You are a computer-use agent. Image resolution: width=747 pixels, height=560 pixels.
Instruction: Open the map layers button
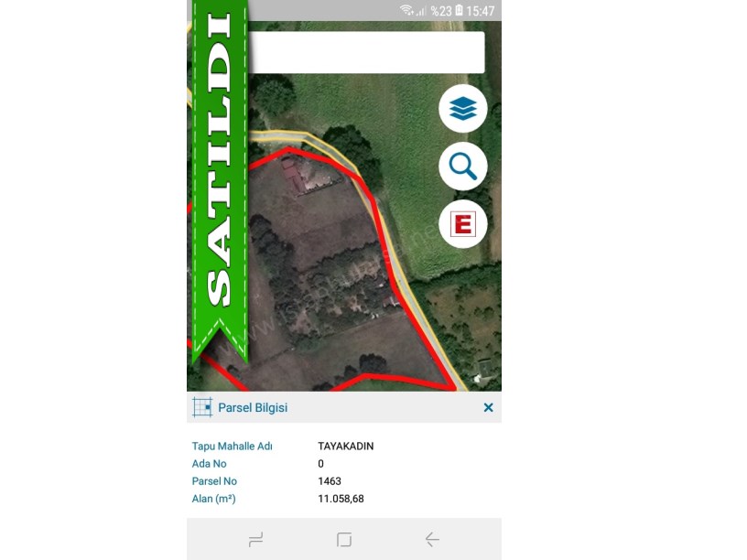[462, 109]
